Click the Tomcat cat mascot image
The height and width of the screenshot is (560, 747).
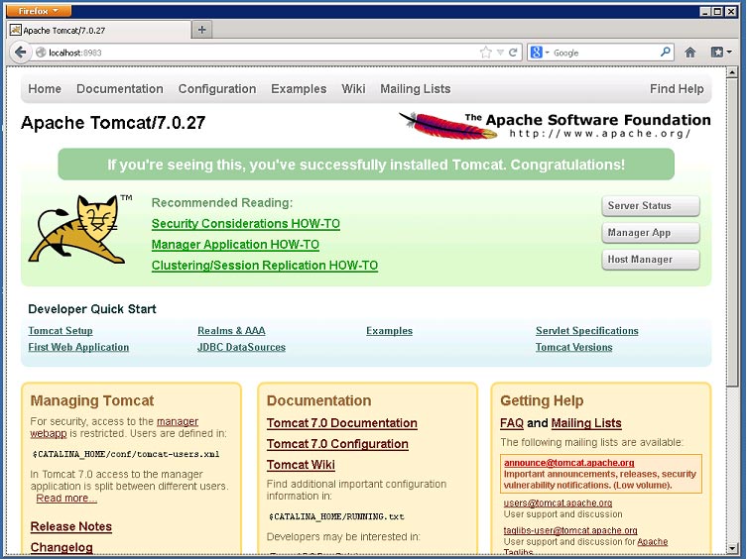click(81, 229)
